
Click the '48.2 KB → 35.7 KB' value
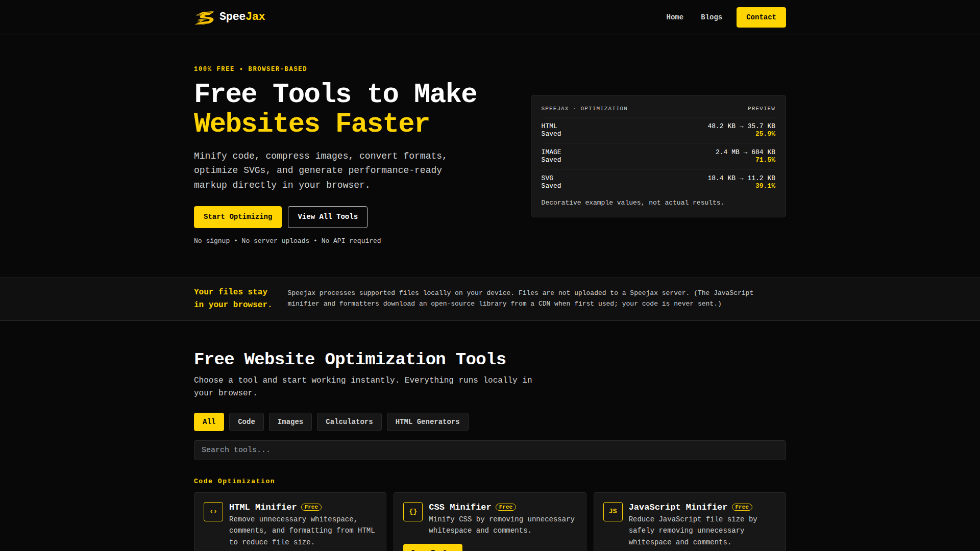741,126
